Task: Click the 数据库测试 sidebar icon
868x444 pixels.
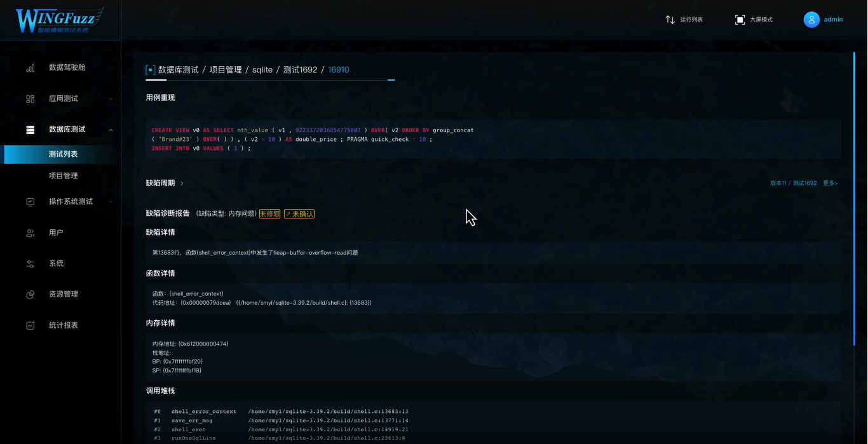Action: (30, 129)
